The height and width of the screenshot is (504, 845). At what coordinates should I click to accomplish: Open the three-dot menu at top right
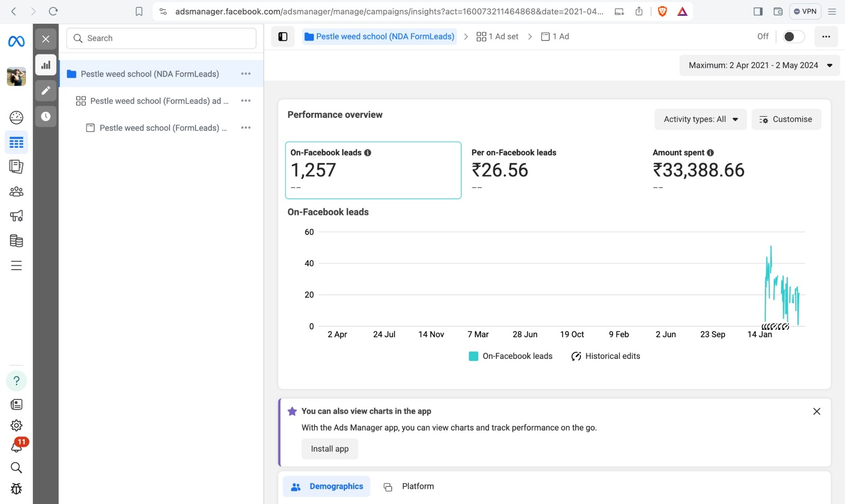click(826, 36)
